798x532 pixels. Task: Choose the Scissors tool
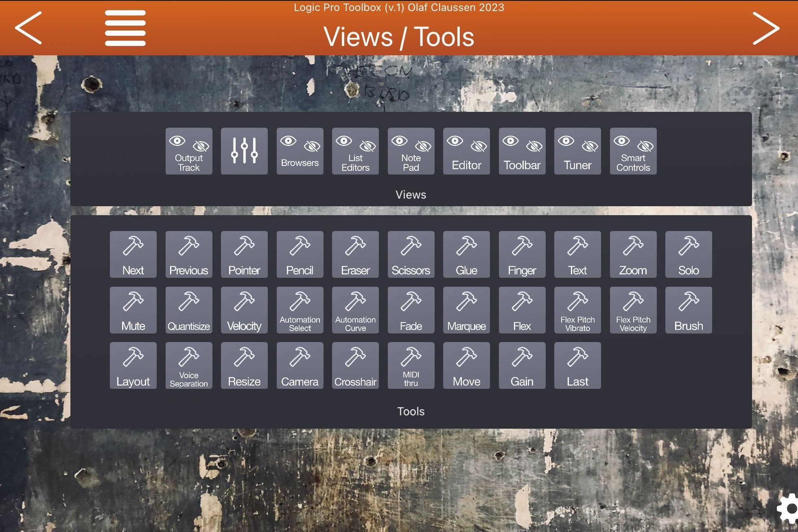coord(411,255)
